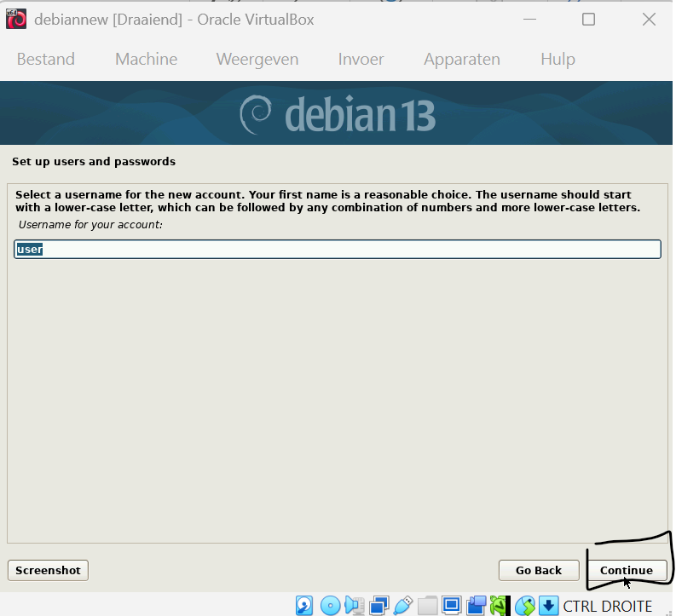
Task: Click the recording status icon
Action: [476, 606]
